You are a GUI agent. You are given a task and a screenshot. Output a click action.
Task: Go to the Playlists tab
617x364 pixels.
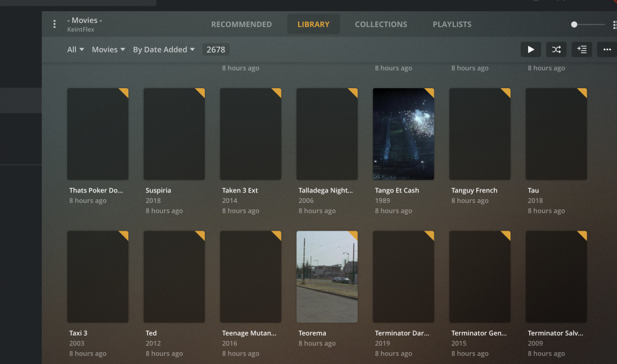point(452,25)
